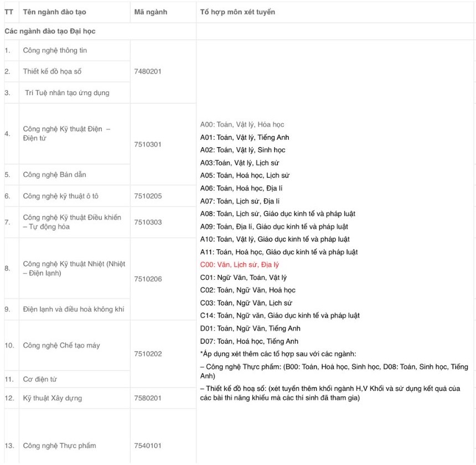The image size is (476, 465).
Task: Click the 'D07: Toán, Hoá học, Tiếng Anh' line
Action: click(249, 341)
